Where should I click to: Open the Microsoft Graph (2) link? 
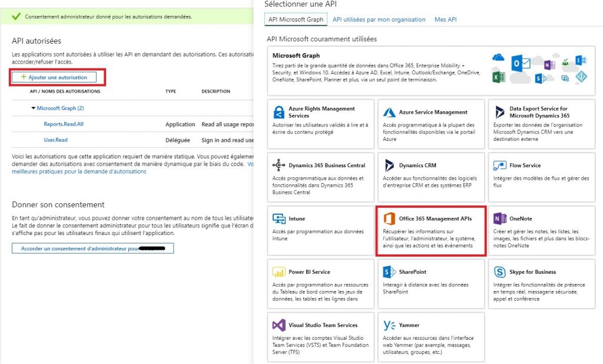pyautogui.click(x=61, y=108)
